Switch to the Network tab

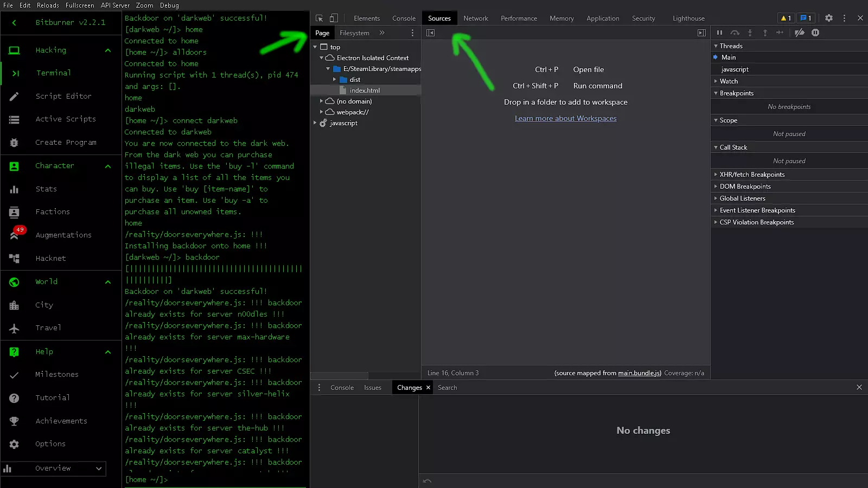pos(475,18)
